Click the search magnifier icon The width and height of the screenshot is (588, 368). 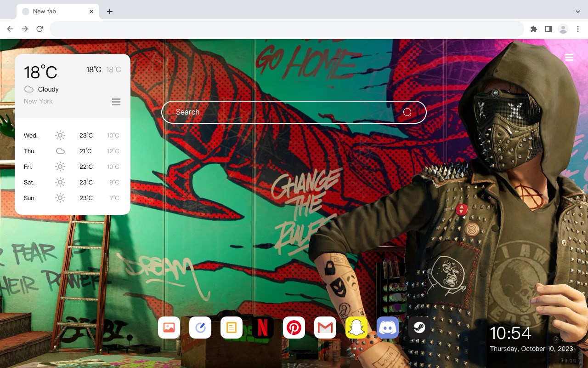(407, 112)
